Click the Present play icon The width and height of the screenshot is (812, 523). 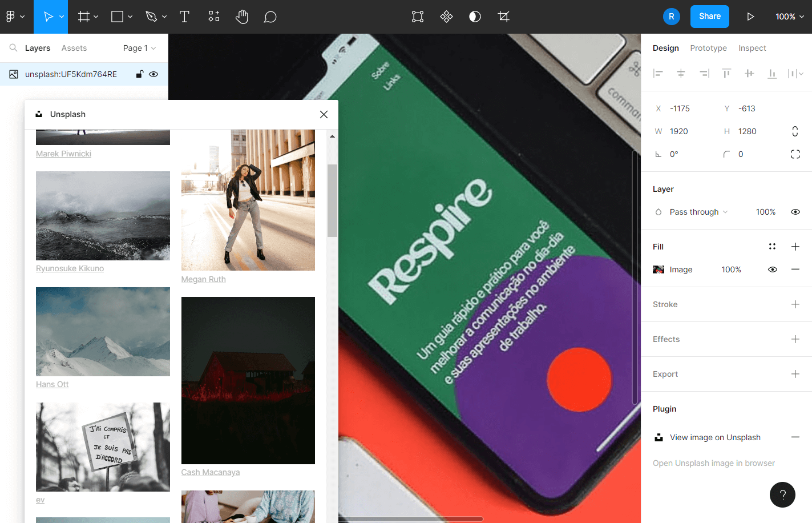[x=750, y=17]
